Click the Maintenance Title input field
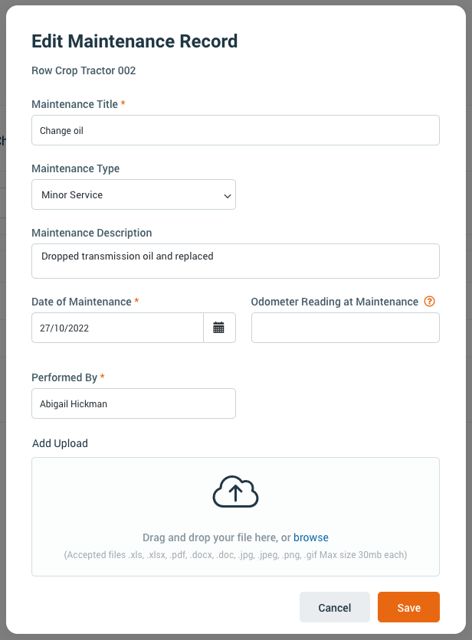 tap(236, 130)
